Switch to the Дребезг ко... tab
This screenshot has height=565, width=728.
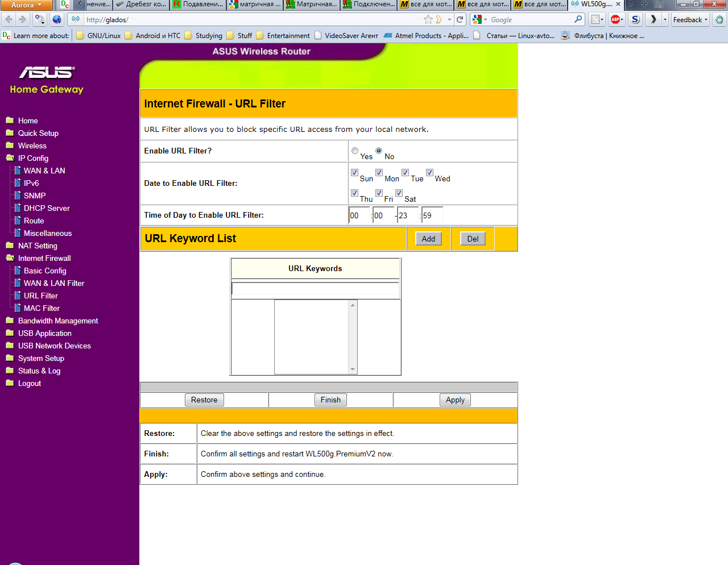point(141,4)
